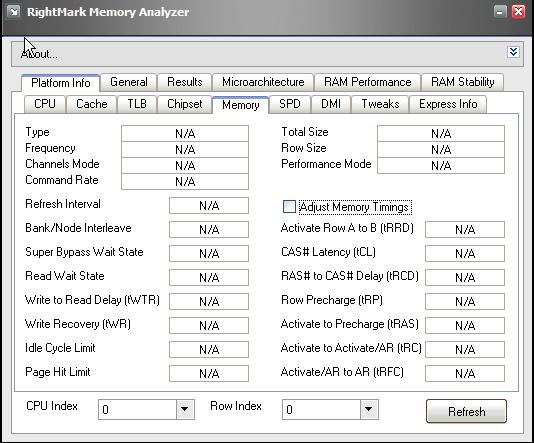Switch to the General tab
This screenshot has height=443, width=534.
129,82
